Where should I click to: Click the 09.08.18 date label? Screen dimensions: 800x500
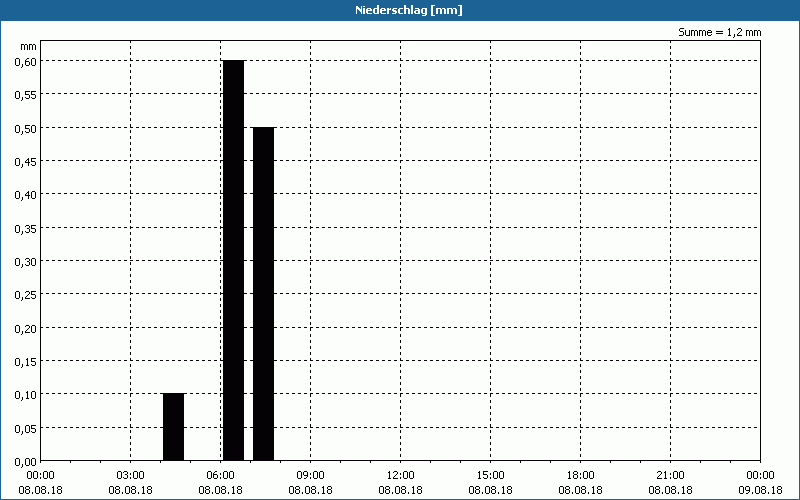pos(760,490)
